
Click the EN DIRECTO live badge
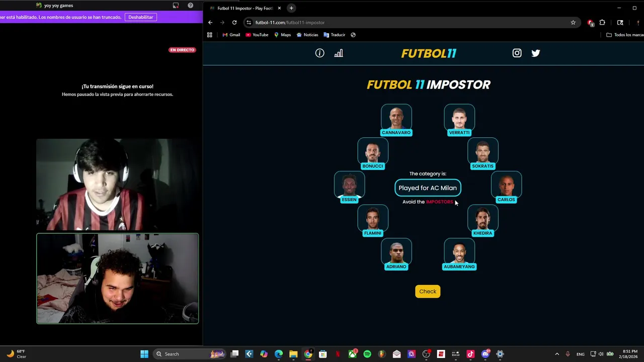pos(182,50)
